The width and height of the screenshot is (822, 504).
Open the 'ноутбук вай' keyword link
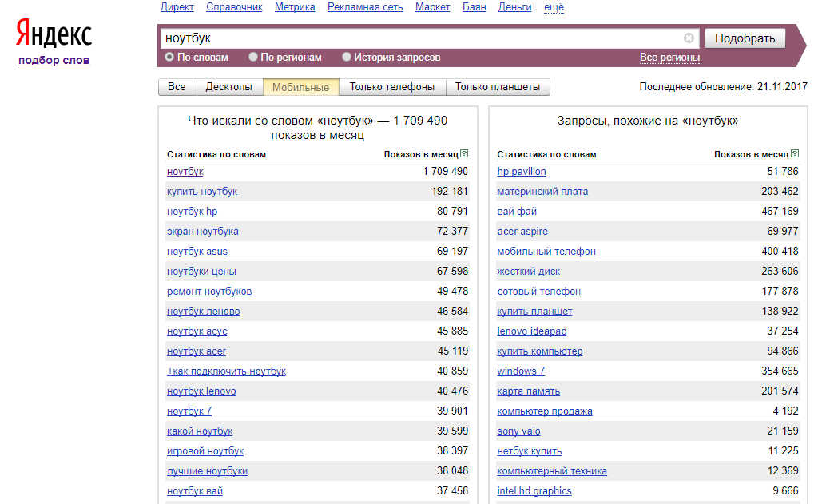(194, 491)
